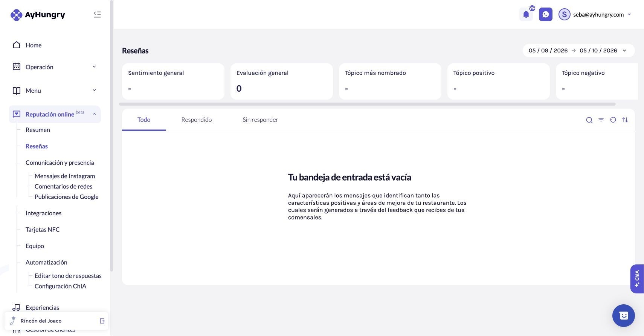
Task: Open the Reseñas sidebar link
Action: (x=37, y=146)
